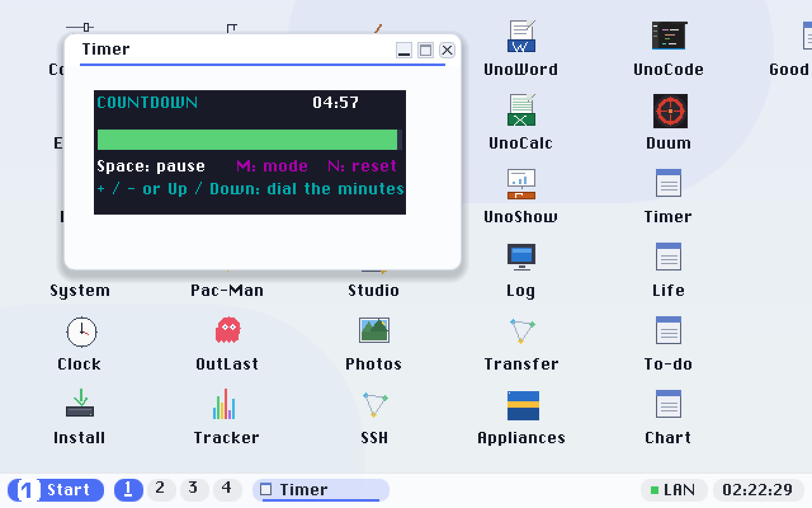Viewport: 812px width, 508px height.
Task: Click the taskbar clock showing 02:22:29
Action: click(x=758, y=490)
